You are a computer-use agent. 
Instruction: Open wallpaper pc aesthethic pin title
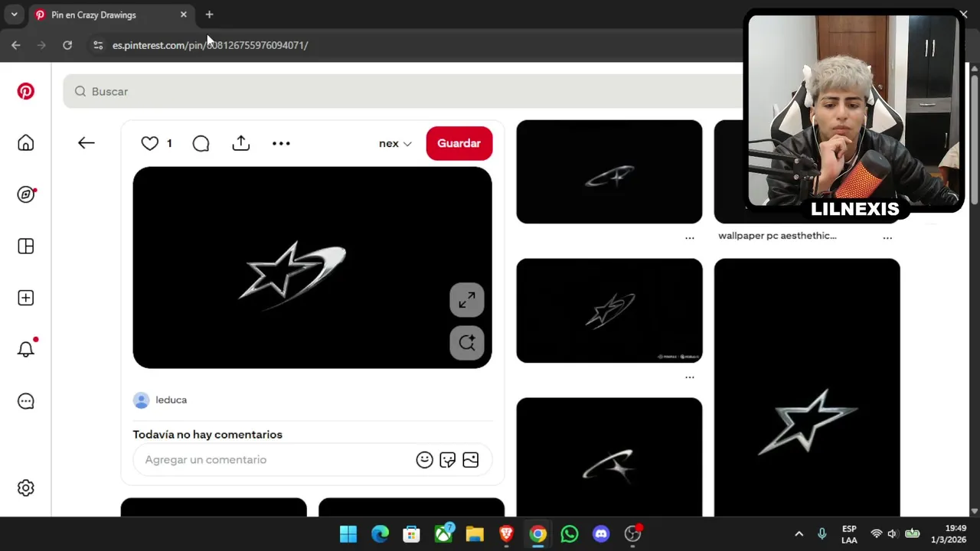pos(777,236)
